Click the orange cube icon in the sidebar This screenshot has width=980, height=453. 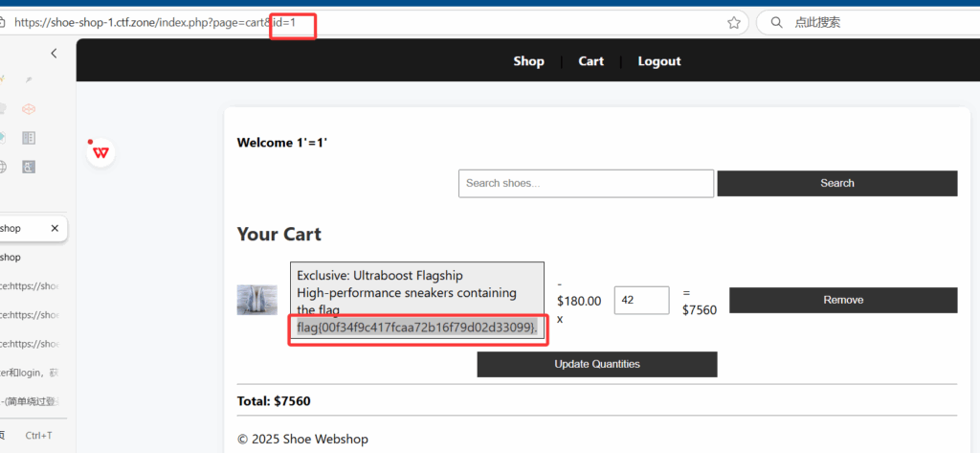click(x=29, y=109)
